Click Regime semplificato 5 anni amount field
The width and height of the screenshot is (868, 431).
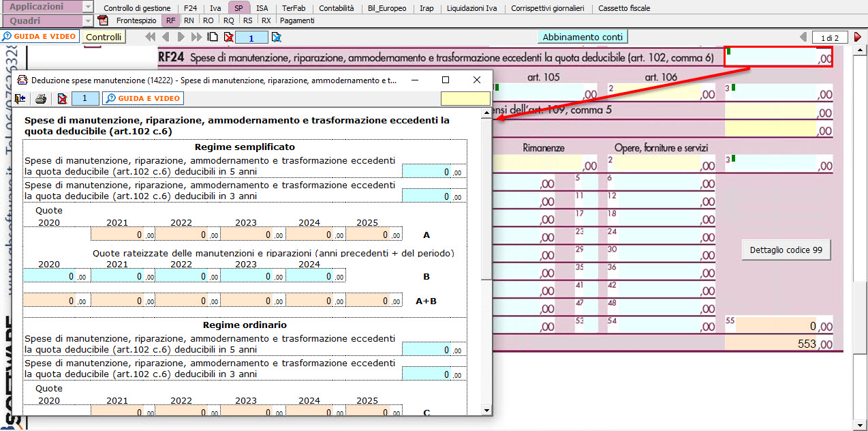(x=434, y=171)
